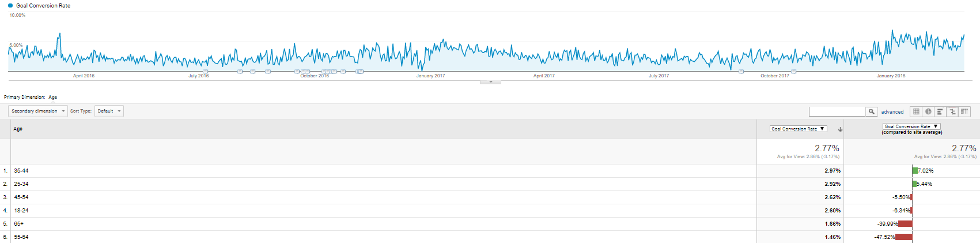Expand the annotations drawer arrow below chart
Screen dimensions: 980x243
pyautogui.click(x=491, y=82)
